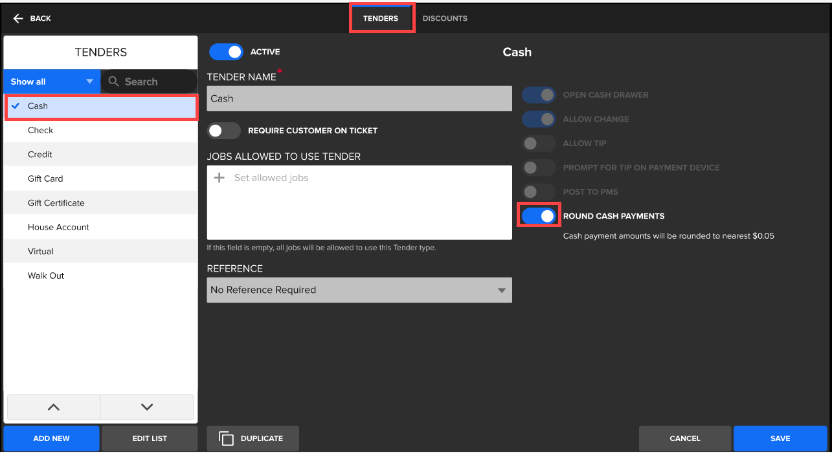The image size is (832, 453).
Task: Select the Tenders tab
Action: (381, 18)
